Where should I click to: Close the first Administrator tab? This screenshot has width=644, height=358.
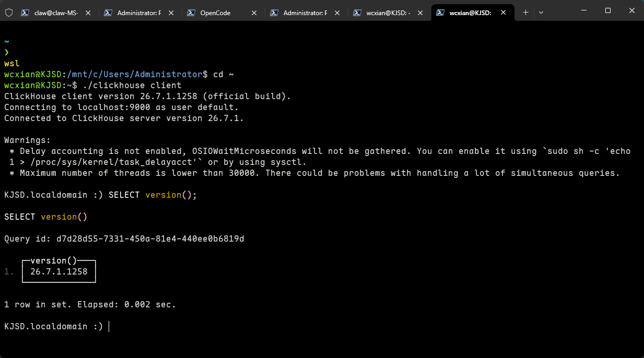[171, 13]
